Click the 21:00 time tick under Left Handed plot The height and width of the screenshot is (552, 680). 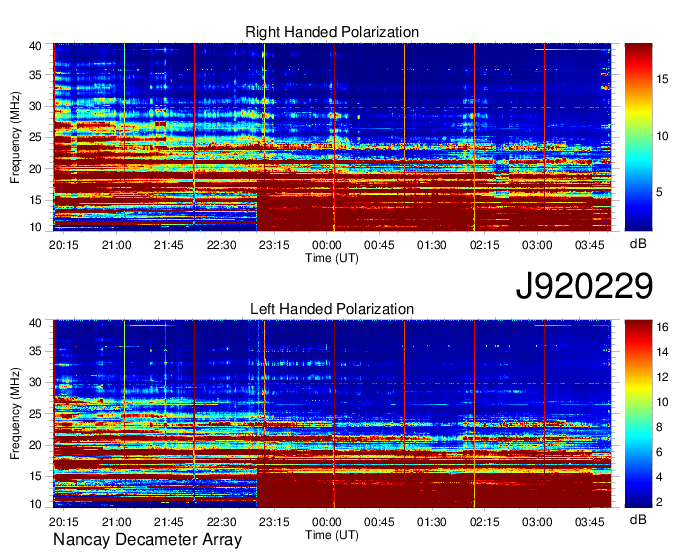pyautogui.click(x=116, y=522)
